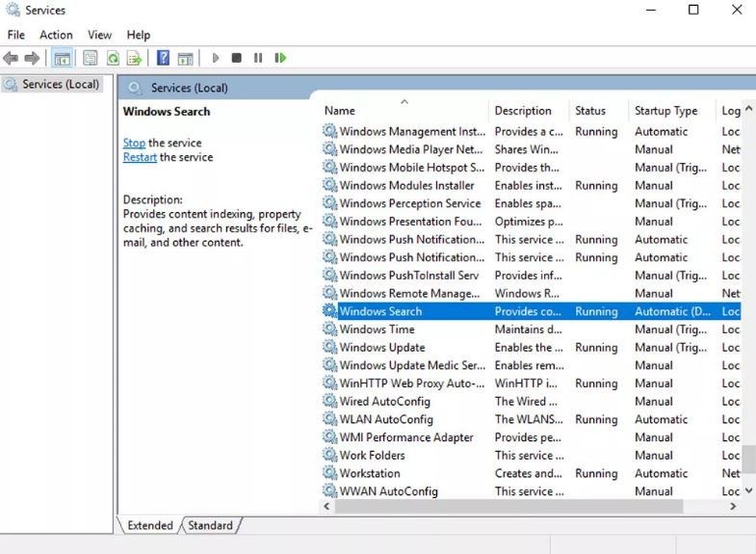Click the Restart the service link
The width and height of the screenshot is (756, 554).
point(140,157)
